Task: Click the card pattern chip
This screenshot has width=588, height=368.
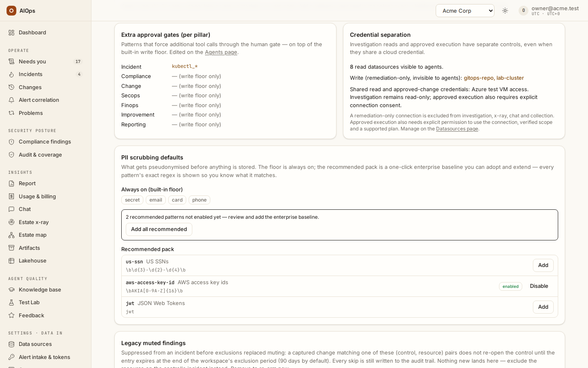Action: 177,200
